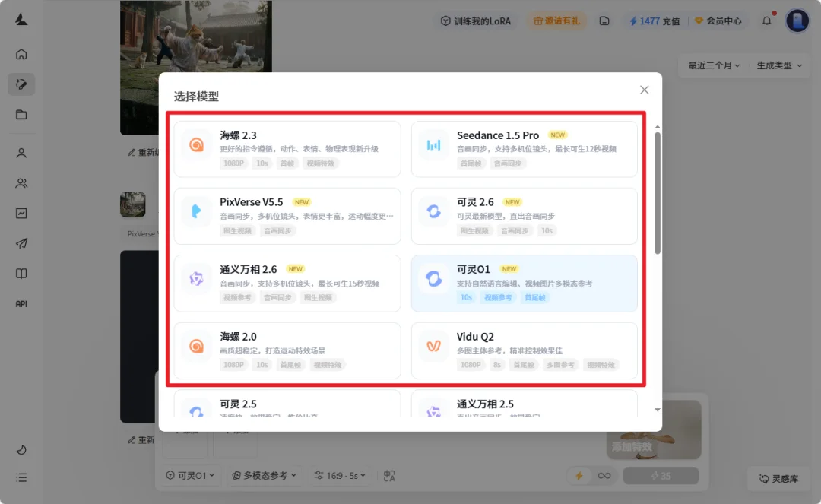Click the notification bell icon at top right
The image size is (821, 504).
766,21
